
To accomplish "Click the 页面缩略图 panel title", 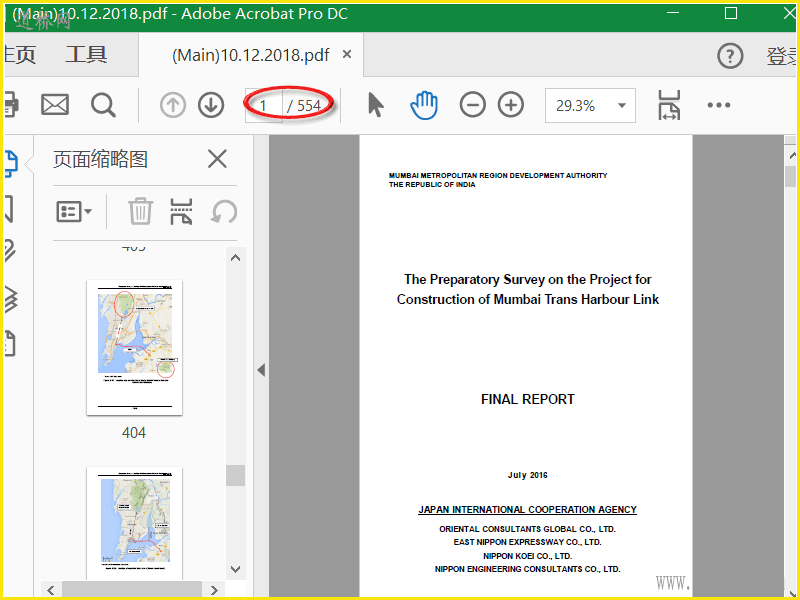I will point(101,160).
